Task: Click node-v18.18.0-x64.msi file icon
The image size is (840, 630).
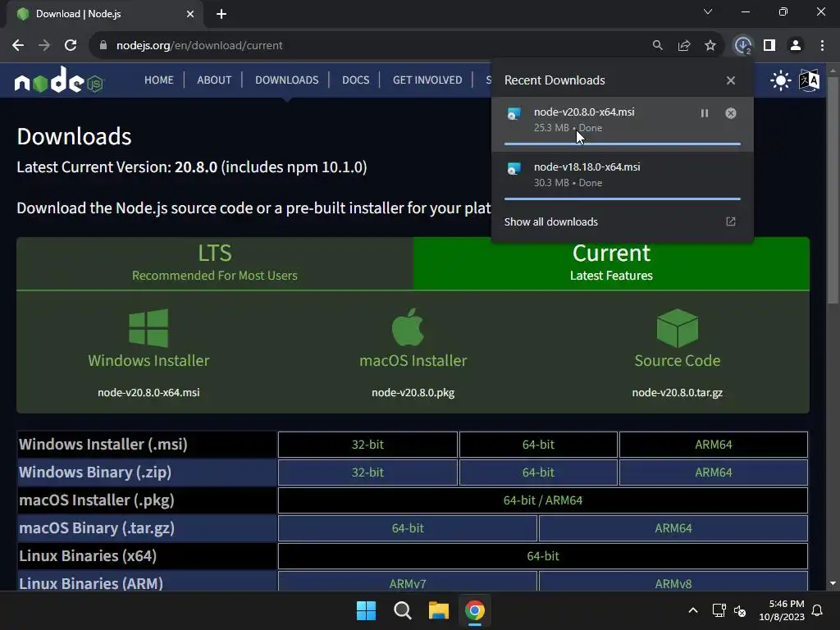Action: click(x=514, y=169)
